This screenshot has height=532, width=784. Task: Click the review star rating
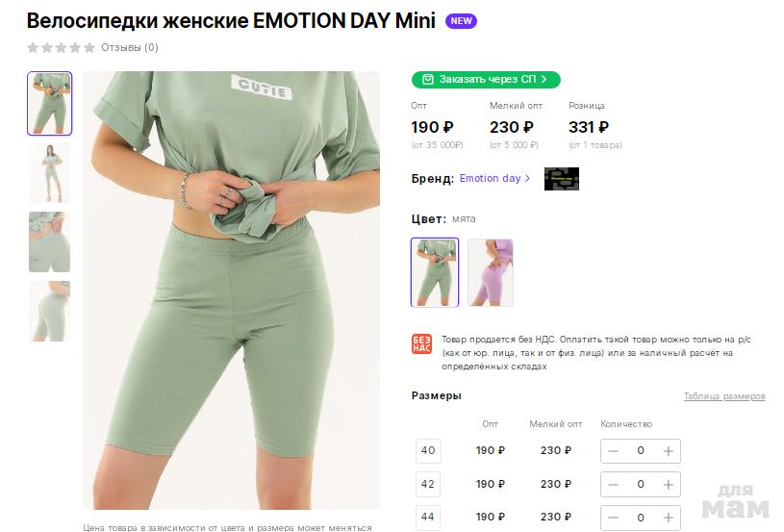tap(61, 47)
